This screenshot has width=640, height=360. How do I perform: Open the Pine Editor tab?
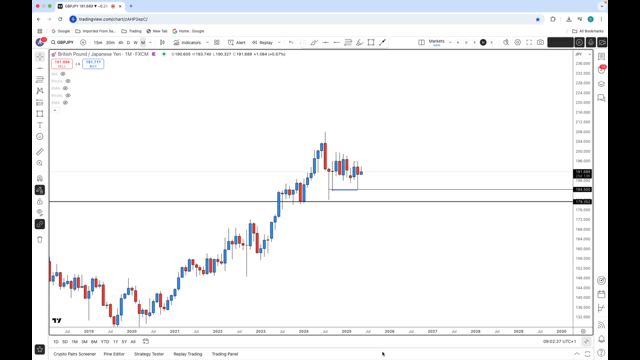[x=114, y=354]
